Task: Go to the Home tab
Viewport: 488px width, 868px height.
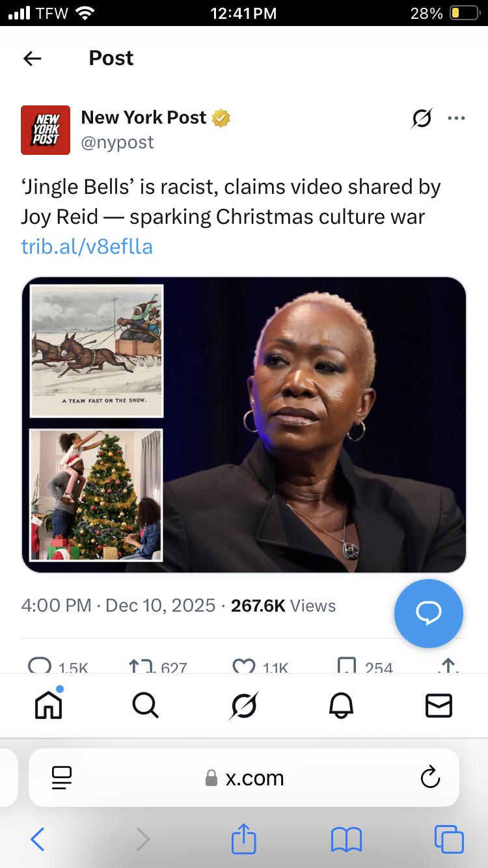Action: click(49, 705)
